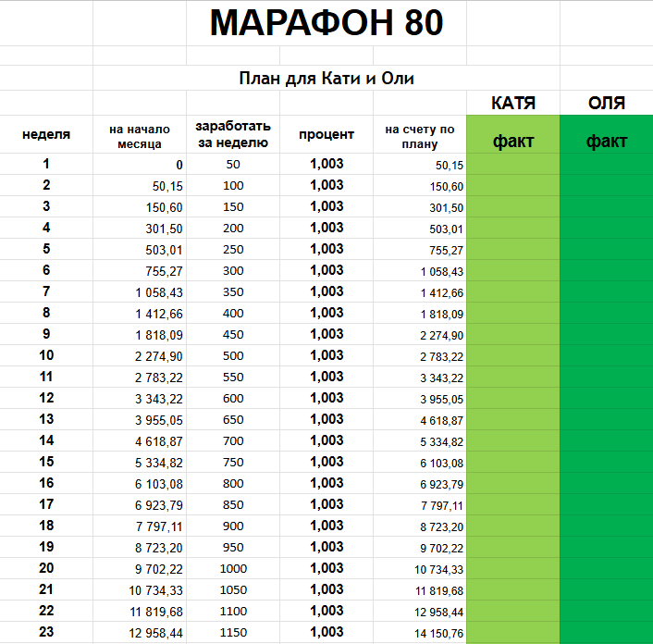This screenshot has width=653, height=644.
Task: Click planned balance 3 343,22 in week 11
Action: 419,377
